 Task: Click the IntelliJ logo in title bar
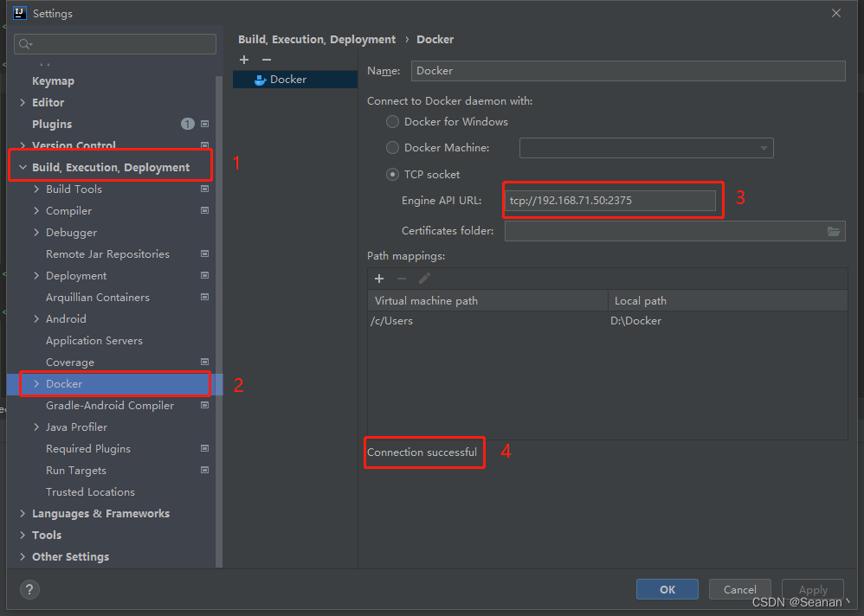point(20,13)
